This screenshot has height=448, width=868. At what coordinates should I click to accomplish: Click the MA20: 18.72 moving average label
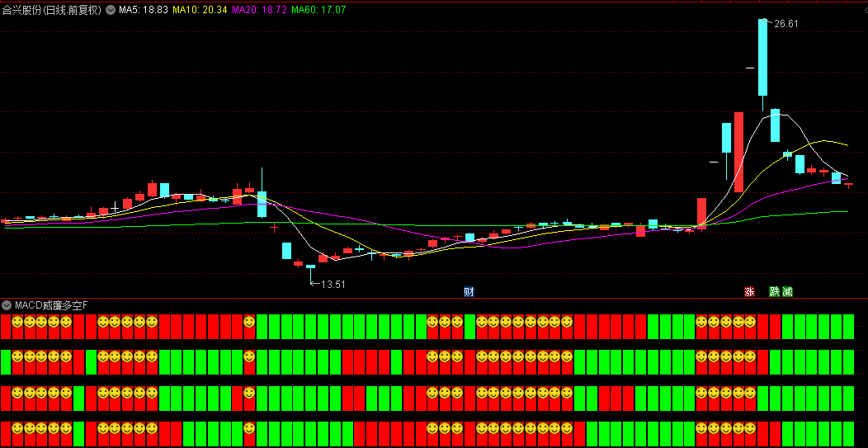pyautogui.click(x=259, y=9)
